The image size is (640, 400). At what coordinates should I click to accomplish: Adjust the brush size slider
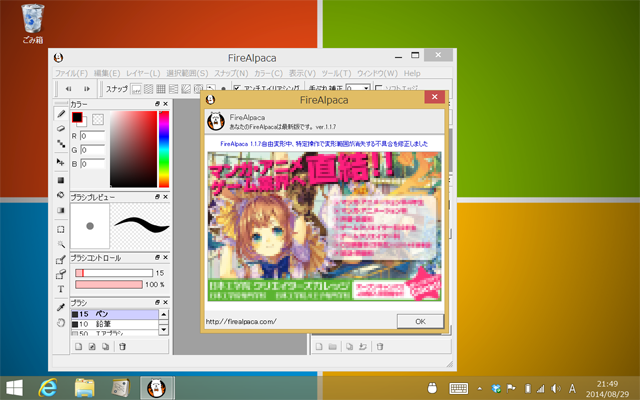tap(114, 273)
